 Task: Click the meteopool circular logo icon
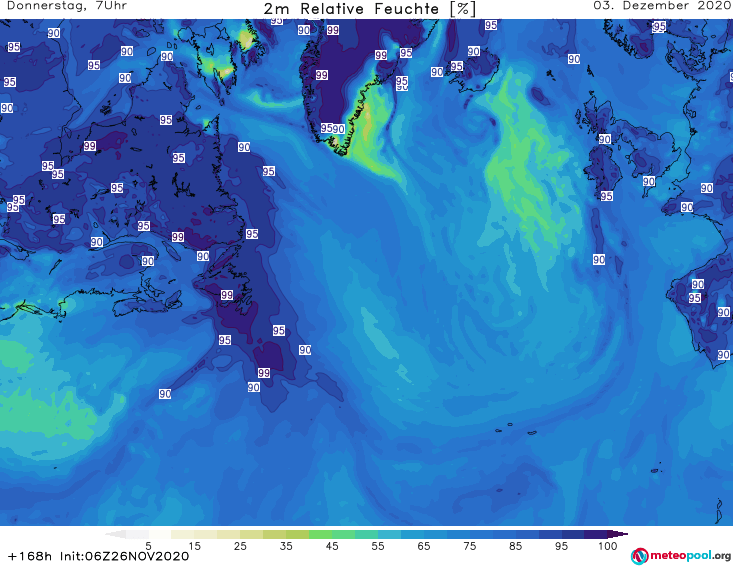click(x=640, y=556)
